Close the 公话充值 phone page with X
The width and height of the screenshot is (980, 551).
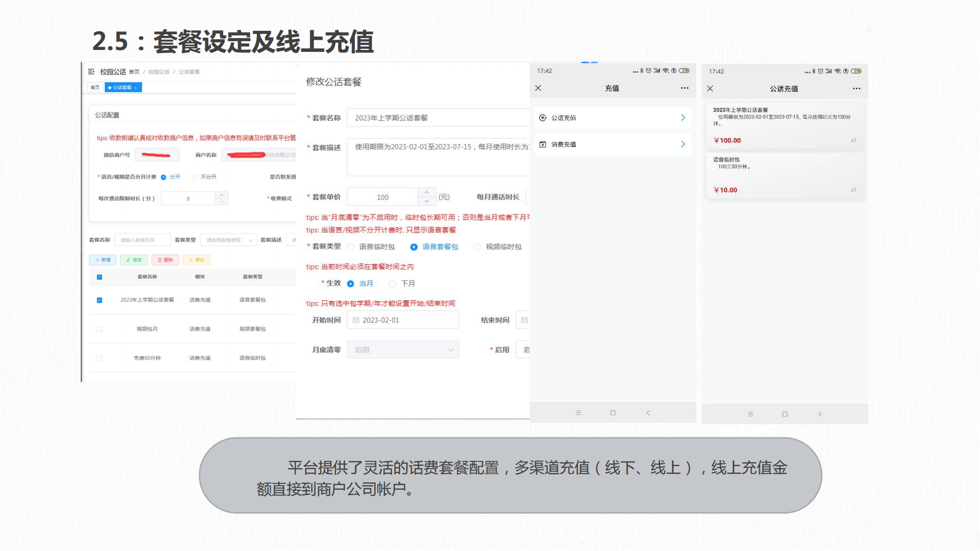[710, 89]
